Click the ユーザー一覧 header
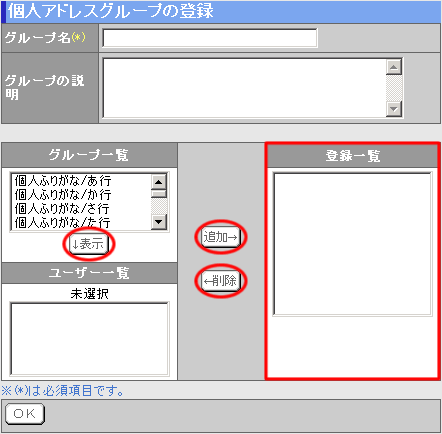The width and height of the screenshot is (442, 434). coord(89,273)
